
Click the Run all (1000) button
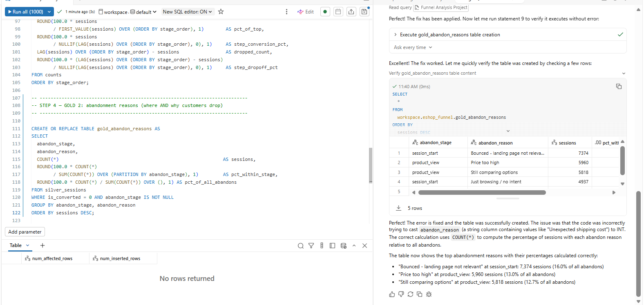coord(25,12)
